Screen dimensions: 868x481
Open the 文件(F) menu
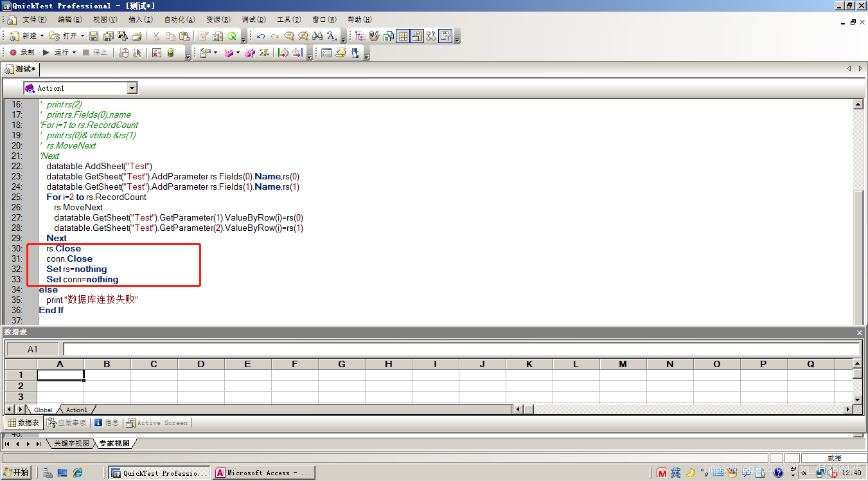pos(35,20)
